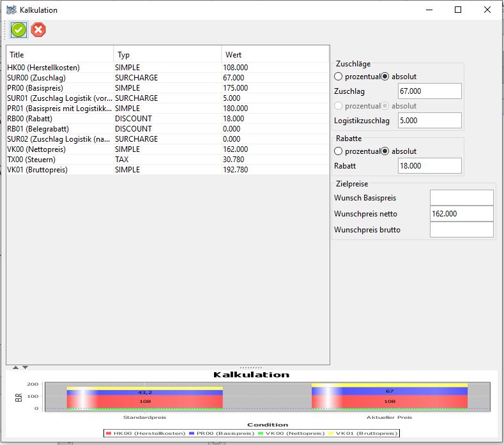This screenshot has width=504, height=445.
Task: Expand pane with the small down arrow
Action: 25,368
